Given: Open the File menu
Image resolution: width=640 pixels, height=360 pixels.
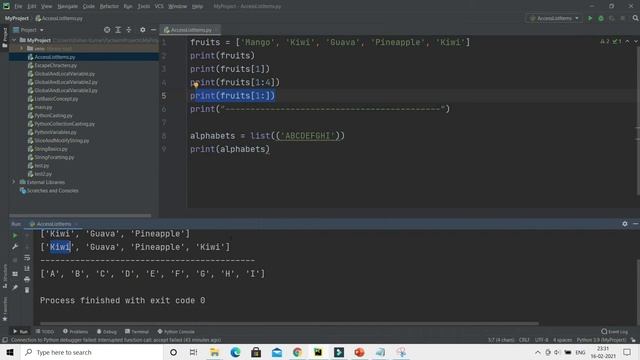Looking at the screenshot, I should pyautogui.click(x=18, y=7).
